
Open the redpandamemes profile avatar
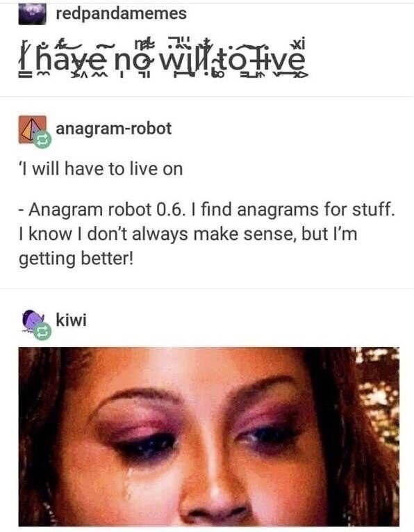click(32, 14)
